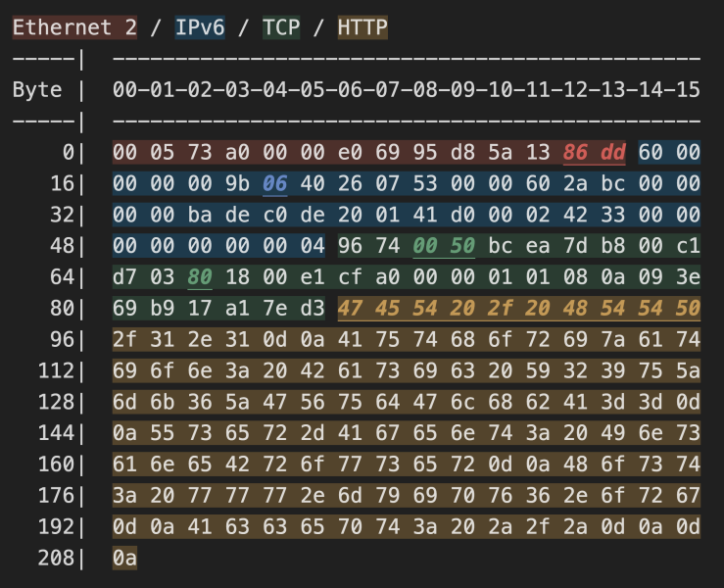Click byte 76 in row 176
Screen dimensions: 724x588
pyautogui.click(x=500, y=495)
